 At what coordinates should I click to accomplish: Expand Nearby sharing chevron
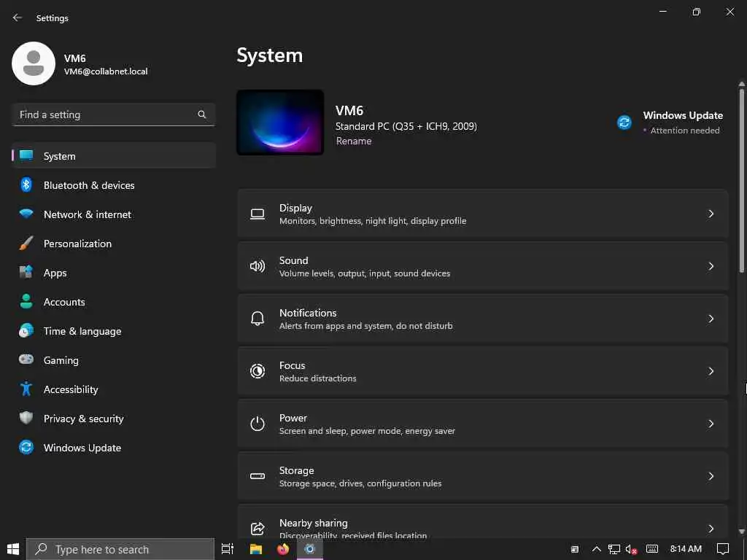click(711, 528)
